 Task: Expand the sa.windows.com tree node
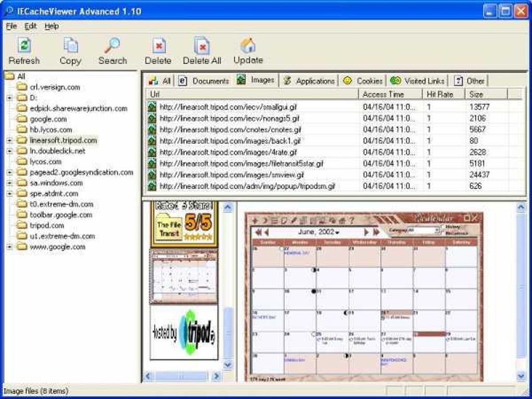(9, 183)
